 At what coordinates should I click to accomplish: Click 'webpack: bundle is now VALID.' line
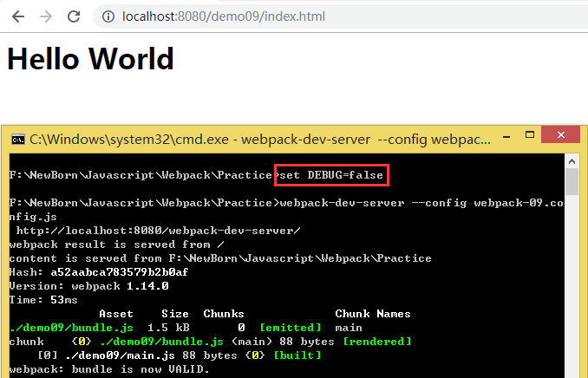click(109, 369)
